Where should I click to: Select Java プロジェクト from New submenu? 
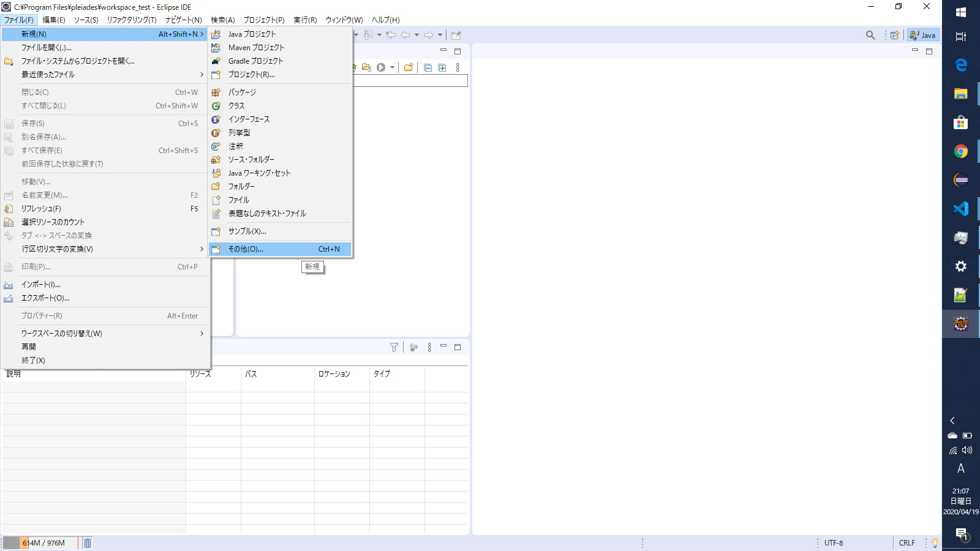tap(281, 34)
